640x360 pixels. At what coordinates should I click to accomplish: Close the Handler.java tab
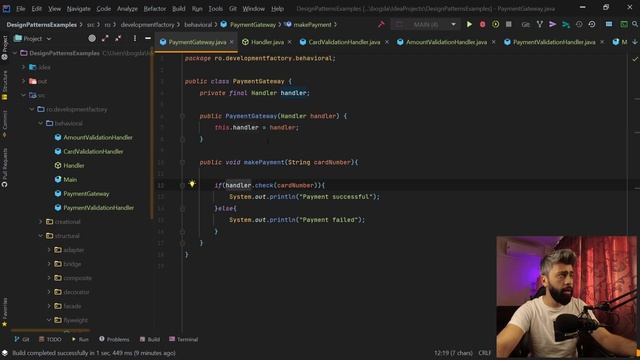(x=289, y=42)
